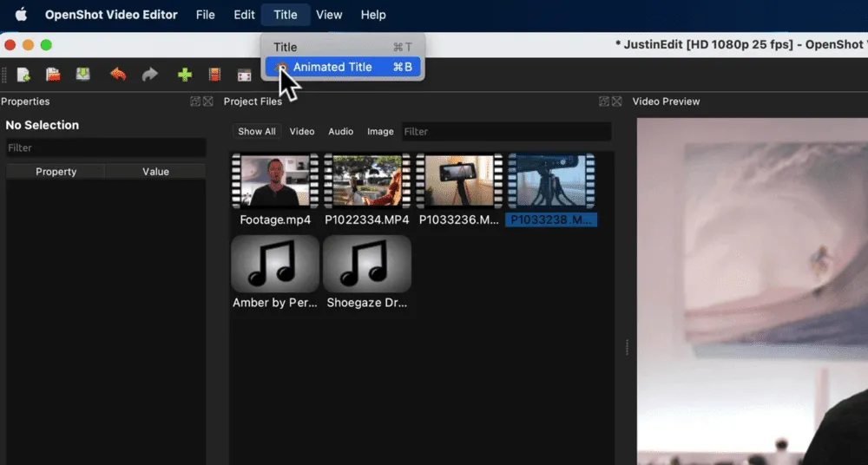Show only Audio files

point(340,132)
